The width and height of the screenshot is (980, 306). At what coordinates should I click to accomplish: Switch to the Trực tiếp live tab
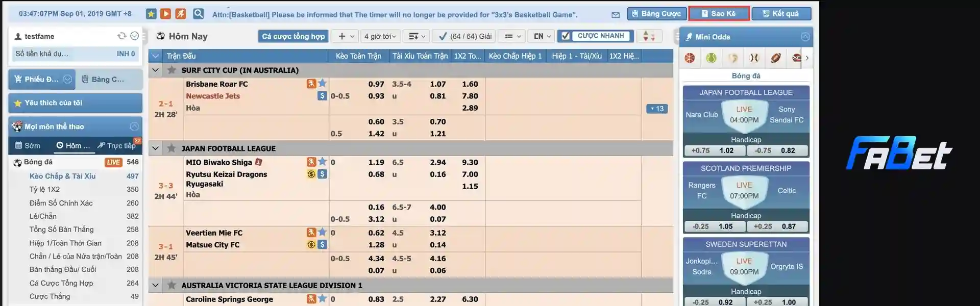pos(117,146)
